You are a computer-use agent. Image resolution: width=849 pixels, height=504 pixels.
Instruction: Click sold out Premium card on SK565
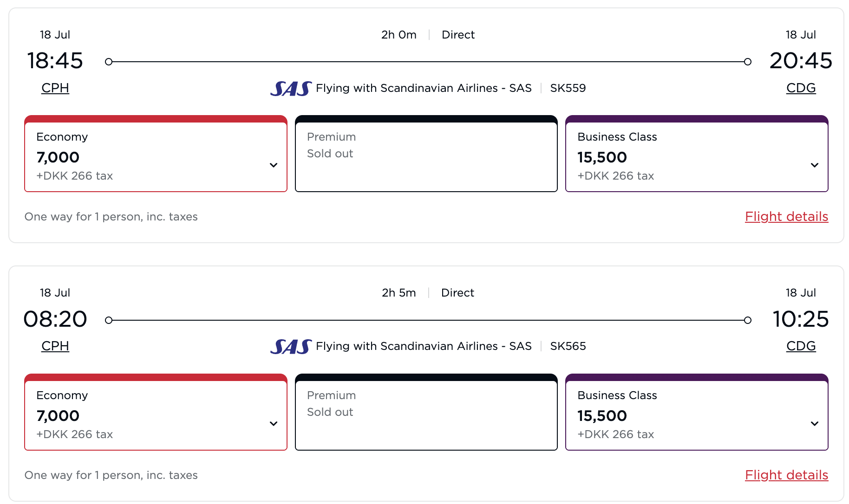click(426, 412)
